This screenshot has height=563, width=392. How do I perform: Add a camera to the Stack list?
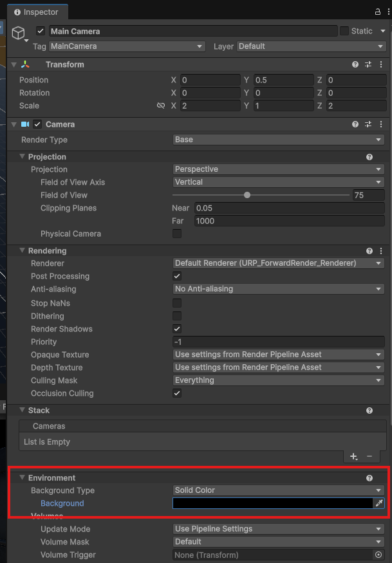353,456
